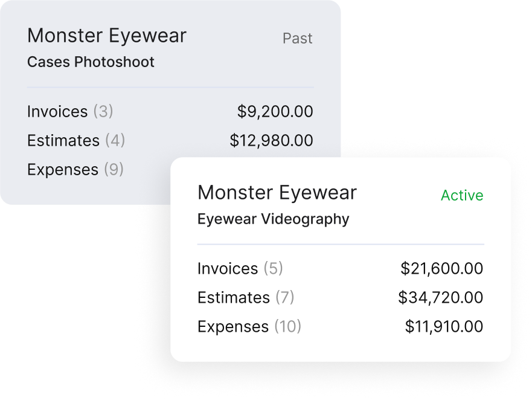Open Estimates (4) in Cases Photoshoot
The height and width of the screenshot is (400, 532).
click(76, 140)
